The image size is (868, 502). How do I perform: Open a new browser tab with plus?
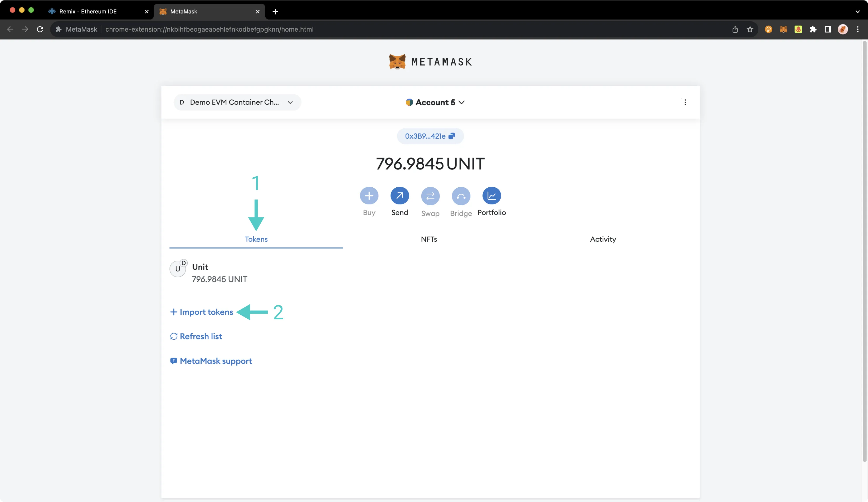point(275,11)
